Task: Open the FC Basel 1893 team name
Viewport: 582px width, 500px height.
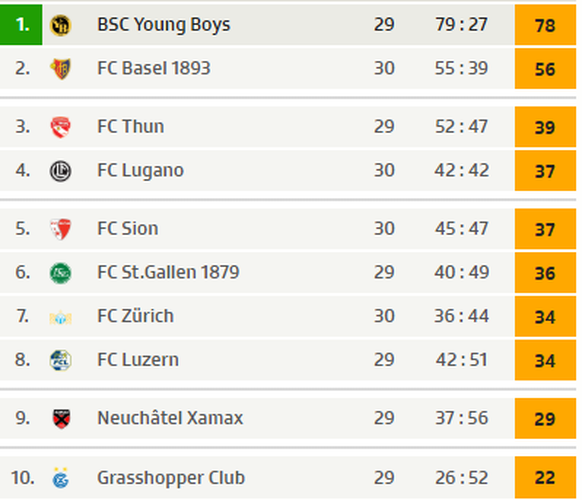Action: tap(154, 68)
